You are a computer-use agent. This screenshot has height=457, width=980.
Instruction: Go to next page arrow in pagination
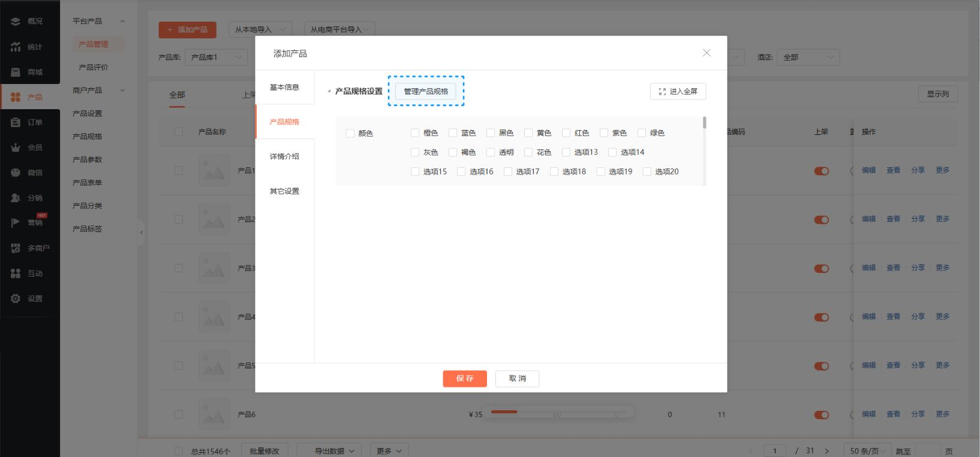coord(827,451)
